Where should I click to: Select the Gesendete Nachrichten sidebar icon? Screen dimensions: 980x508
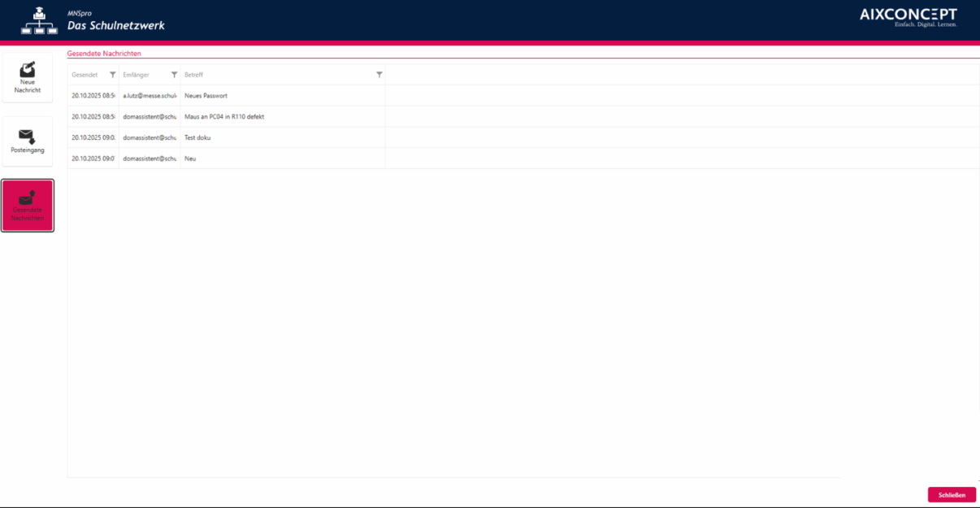[x=28, y=199]
